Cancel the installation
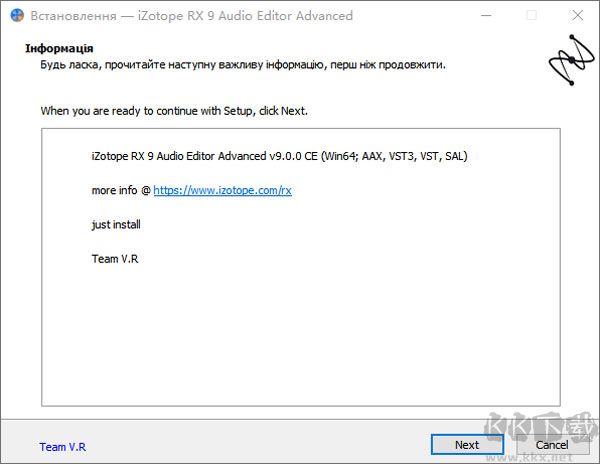 pyautogui.click(x=552, y=445)
